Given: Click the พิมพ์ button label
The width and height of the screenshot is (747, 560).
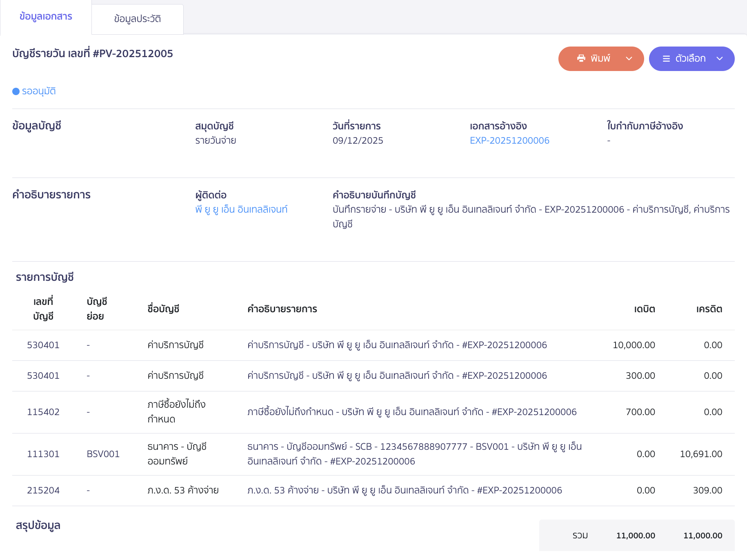Looking at the screenshot, I should 600,59.
